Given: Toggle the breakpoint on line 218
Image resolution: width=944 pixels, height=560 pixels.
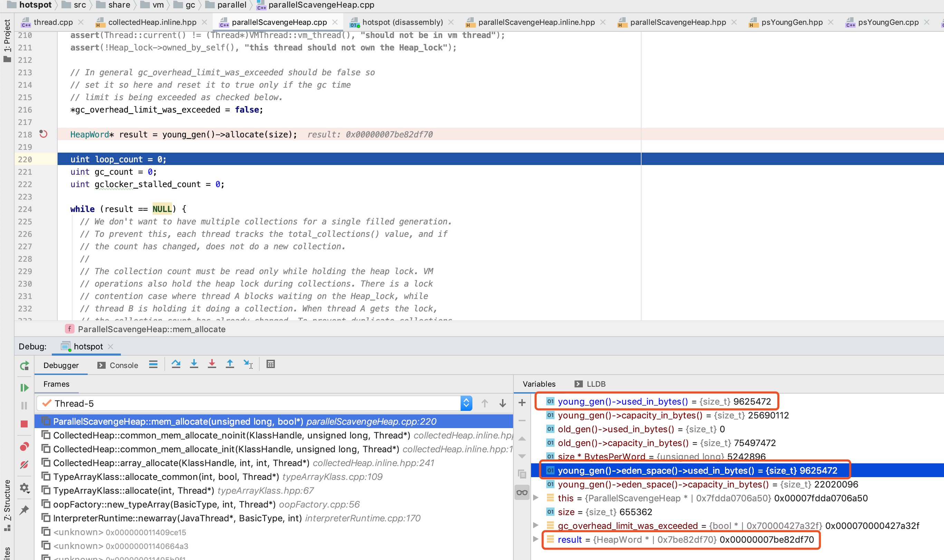Looking at the screenshot, I should (44, 134).
